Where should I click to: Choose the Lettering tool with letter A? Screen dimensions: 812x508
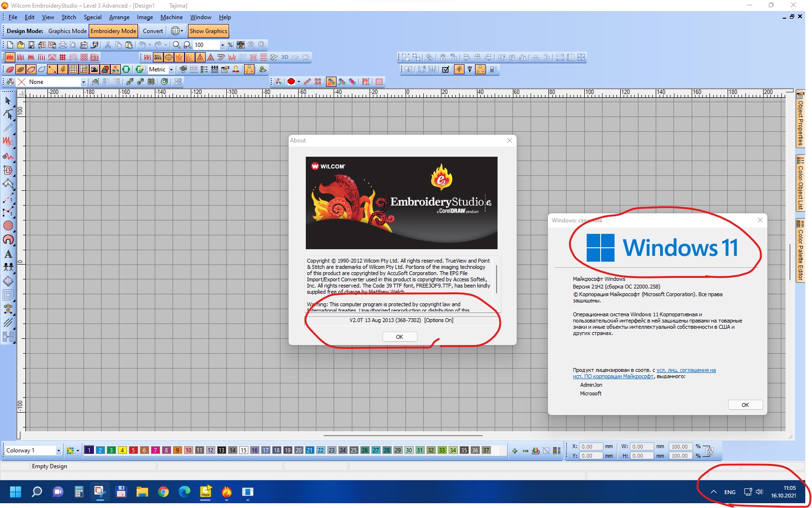pyautogui.click(x=8, y=254)
